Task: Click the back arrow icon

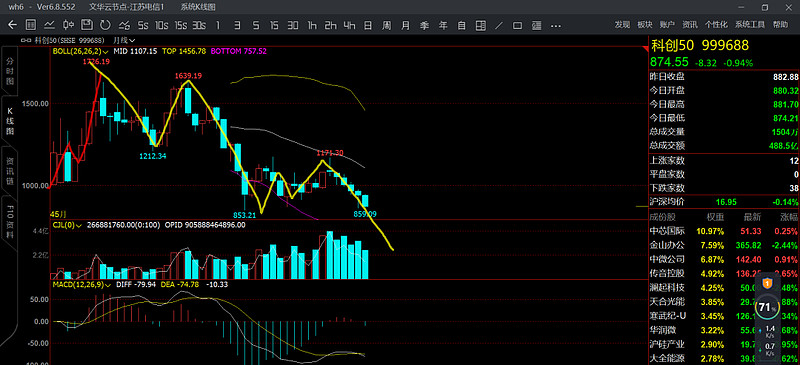Action: tap(12, 25)
